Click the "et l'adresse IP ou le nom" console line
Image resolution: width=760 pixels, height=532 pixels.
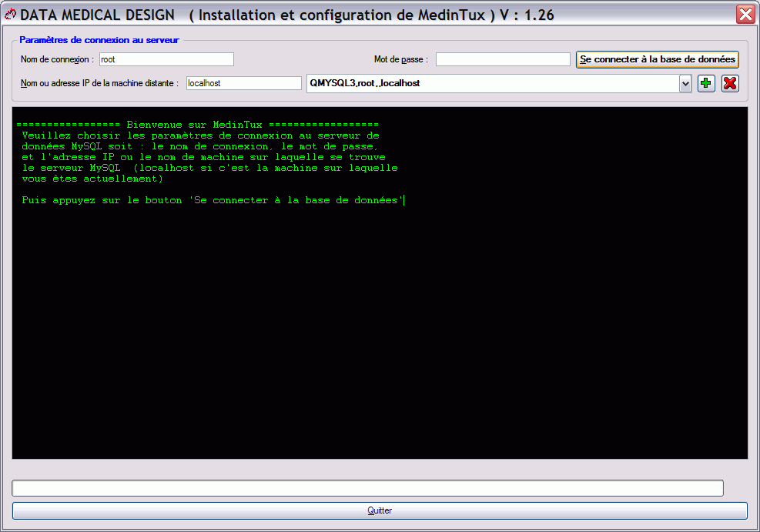pyautogui.click(x=203, y=158)
